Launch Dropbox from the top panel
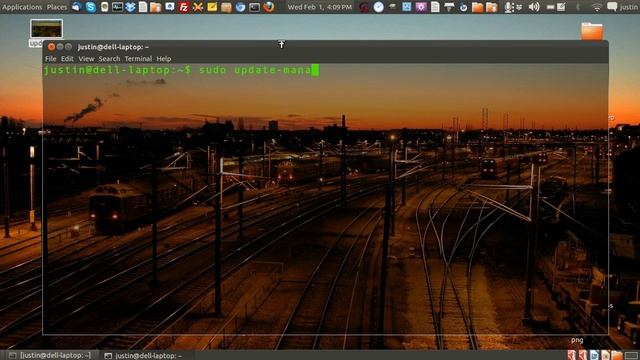 pyautogui.click(x=130, y=7)
